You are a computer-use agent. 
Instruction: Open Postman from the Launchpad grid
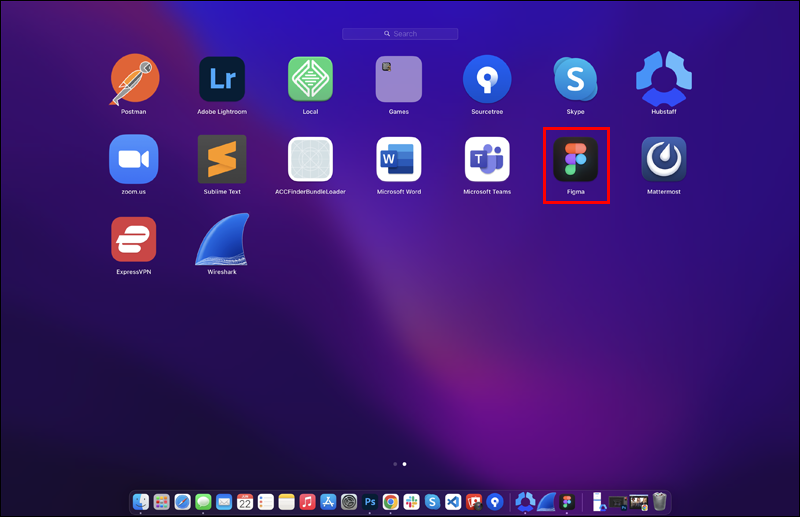tap(134, 80)
